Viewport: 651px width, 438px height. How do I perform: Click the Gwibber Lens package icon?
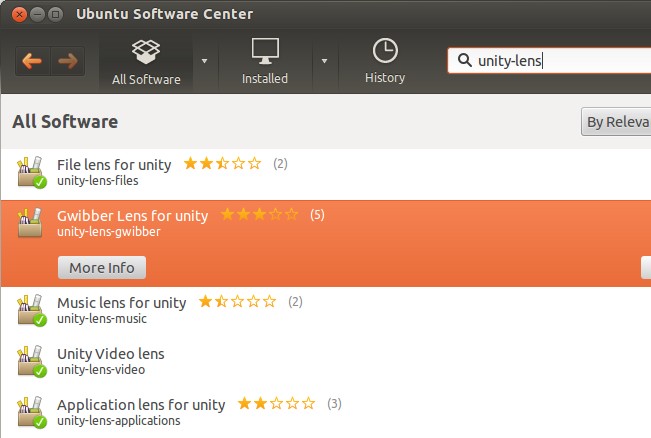click(30, 223)
